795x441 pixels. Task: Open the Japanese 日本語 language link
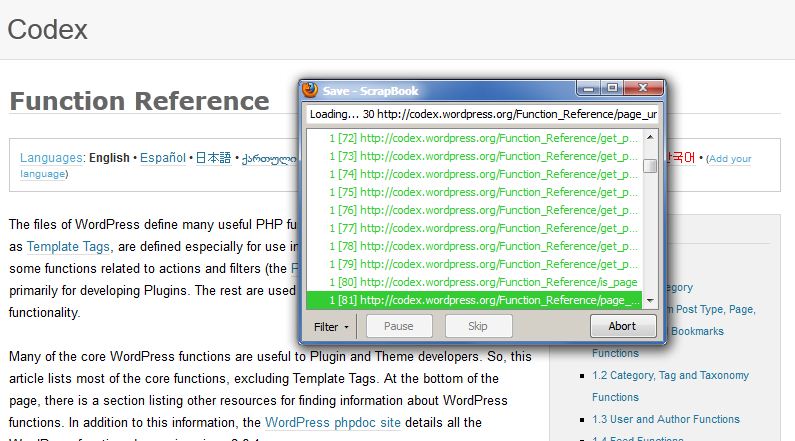pos(213,158)
